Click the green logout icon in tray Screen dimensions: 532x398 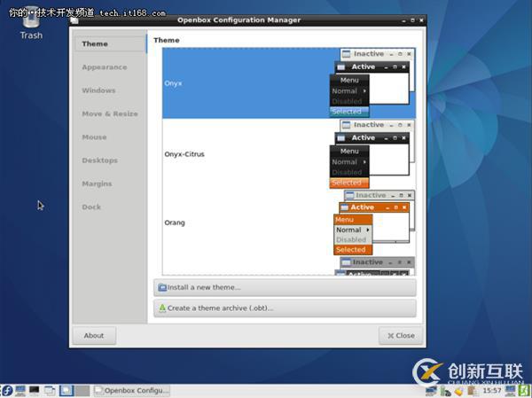tap(524, 391)
